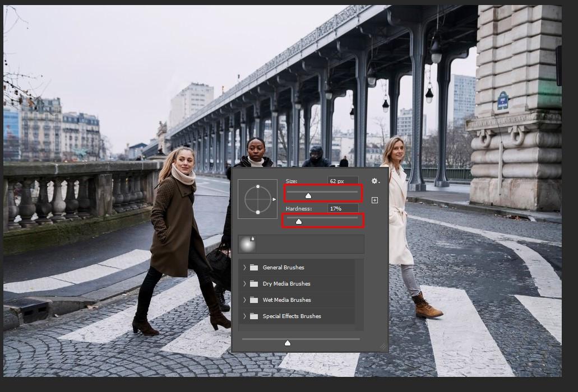Click the resize grip at brush panel corner
The height and width of the screenshot is (392, 578).
pyautogui.click(x=383, y=347)
